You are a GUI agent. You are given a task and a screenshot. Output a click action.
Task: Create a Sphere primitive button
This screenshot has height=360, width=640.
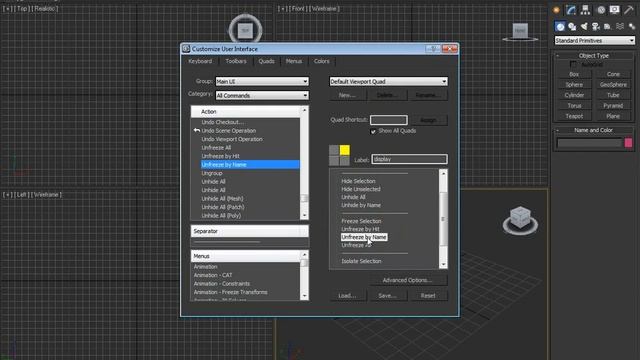(x=574, y=85)
